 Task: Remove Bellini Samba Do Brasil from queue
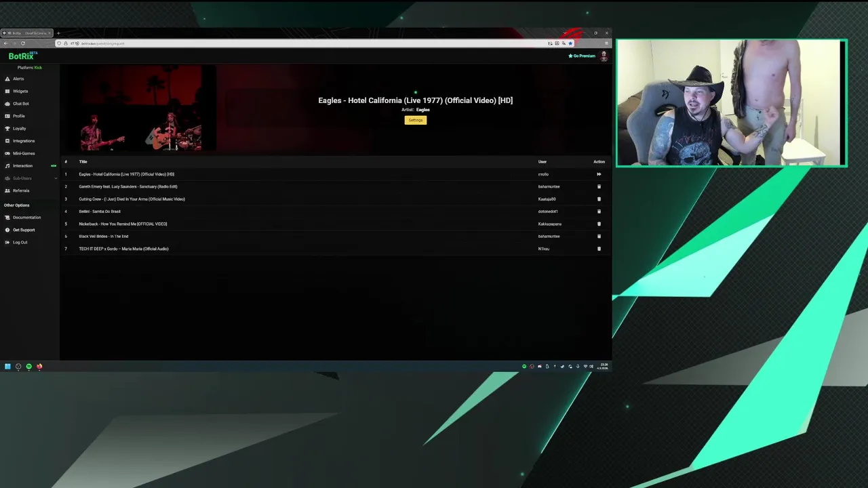pyautogui.click(x=599, y=211)
